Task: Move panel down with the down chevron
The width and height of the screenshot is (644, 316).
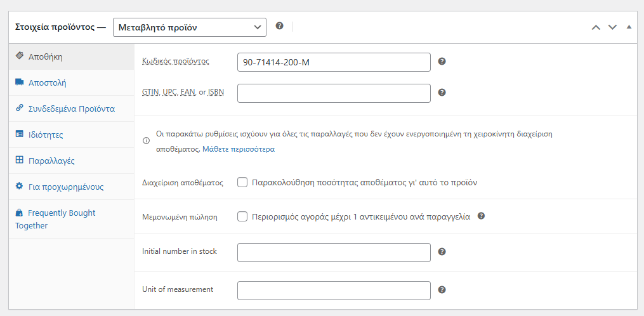Action: (x=612, y=27)
